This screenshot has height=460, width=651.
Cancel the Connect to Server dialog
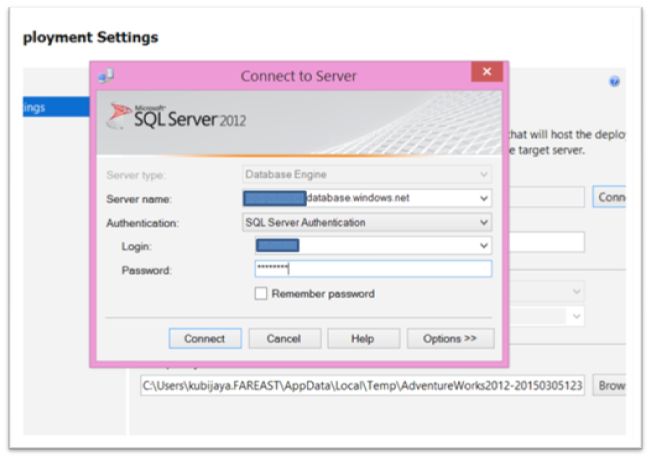point(284,339)
